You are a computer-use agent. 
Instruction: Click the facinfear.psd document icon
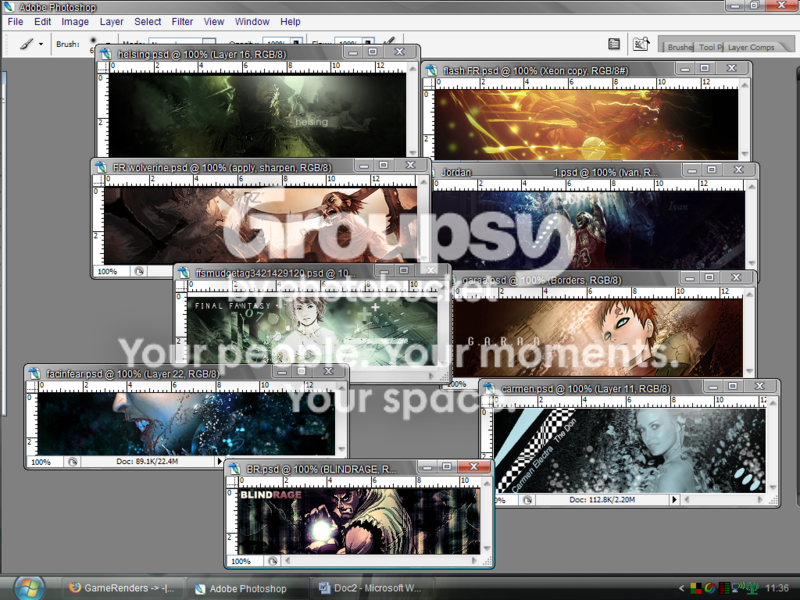tap(34, 373)
